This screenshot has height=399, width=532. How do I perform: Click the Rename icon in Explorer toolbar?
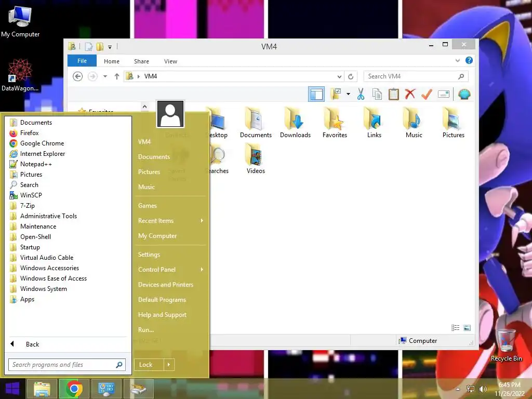pyautogui.click(x=444, y=94)
